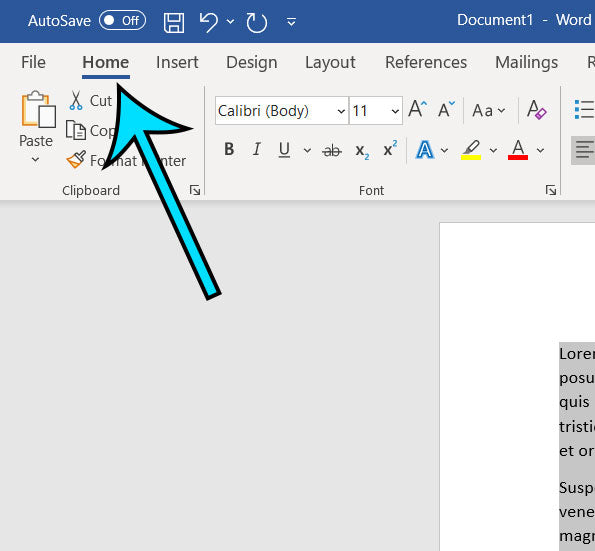Image resolution: width=595 pixels, height=551 pixels.
Task: Switch to the Insert tab
Action: (x=177, y=62)
